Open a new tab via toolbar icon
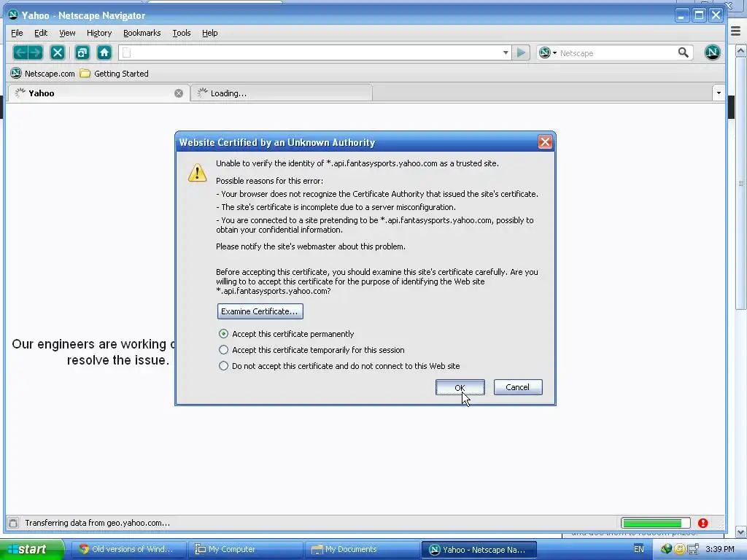Image resolution: width=747 pixels, height=560 pixels. pyautogui.click(x=82, y=52)
